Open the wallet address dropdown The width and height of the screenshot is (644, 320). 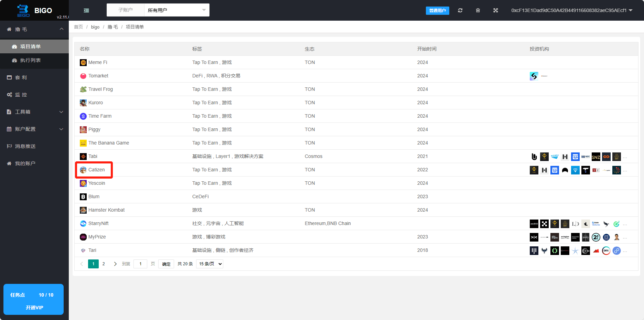(572, 10)
